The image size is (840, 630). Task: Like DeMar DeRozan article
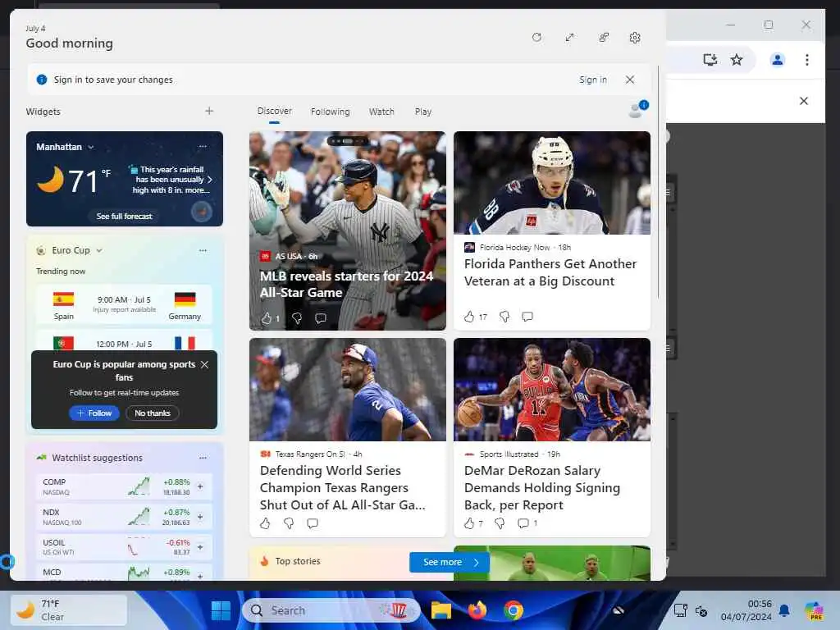[469, 523]
